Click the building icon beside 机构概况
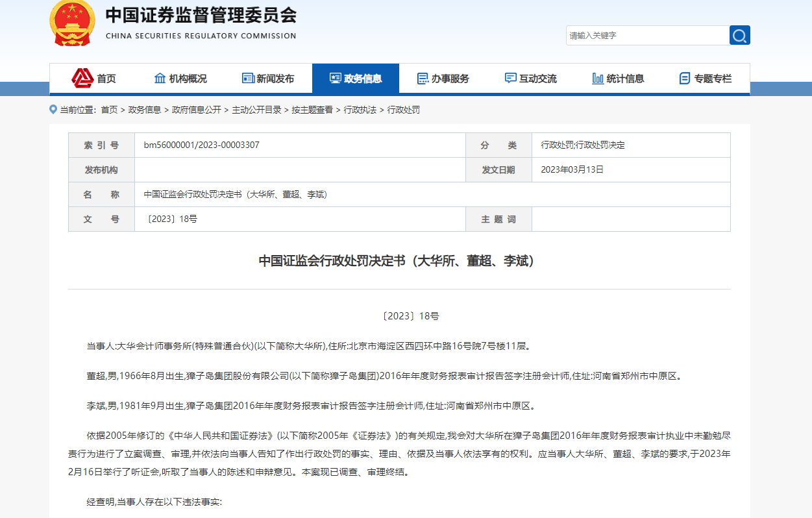Image resolution: width=812 pixels, height=518 pixels. tap(160, 79)
